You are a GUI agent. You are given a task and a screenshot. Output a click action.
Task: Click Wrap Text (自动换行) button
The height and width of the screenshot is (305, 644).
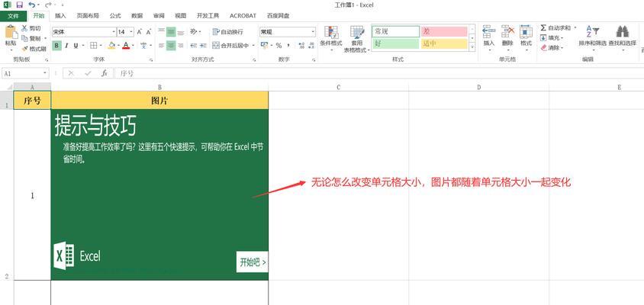(x=228, y=31)
